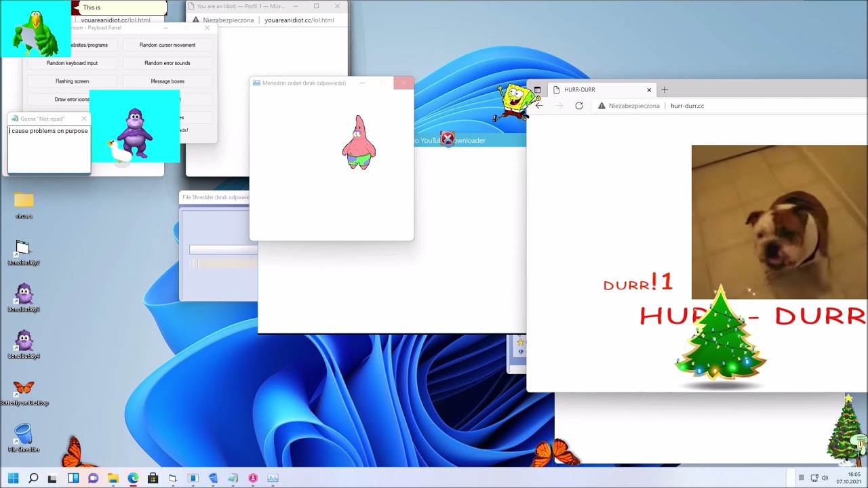Open BonziBuddy4 desktop shortcut
Screen dimensions: 868x488
[x=24, y=345]
